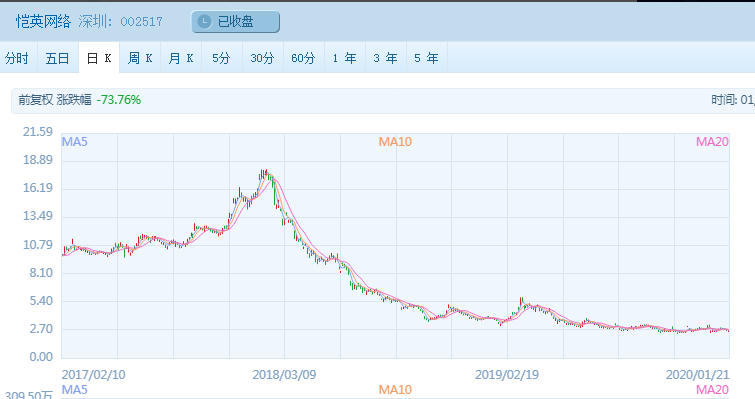Click the stock code 002517

(x=142, y=22)
